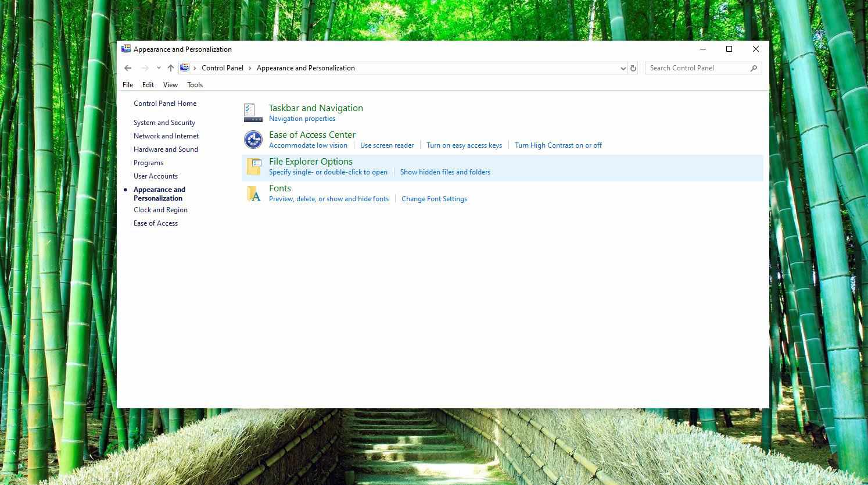Open File Explorer Options heading
This screenshot has width=868, height=485.
click(311, 161)
